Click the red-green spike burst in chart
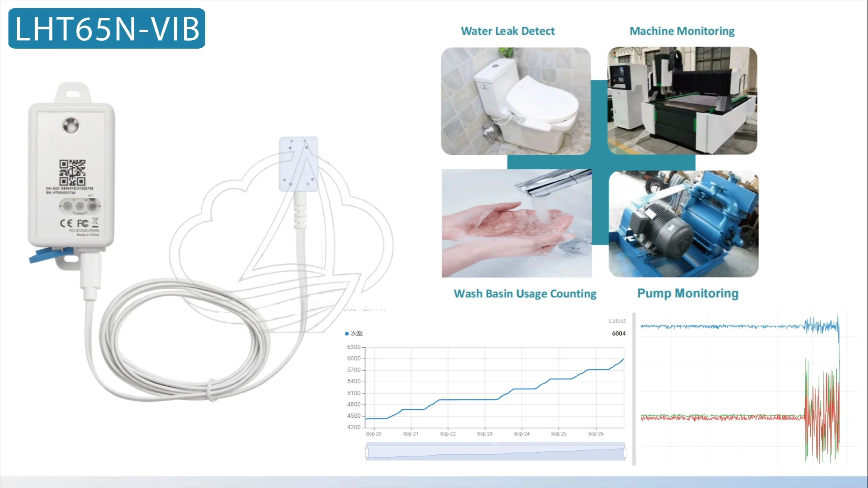The image size is (868, 488). tap(822, 411)
